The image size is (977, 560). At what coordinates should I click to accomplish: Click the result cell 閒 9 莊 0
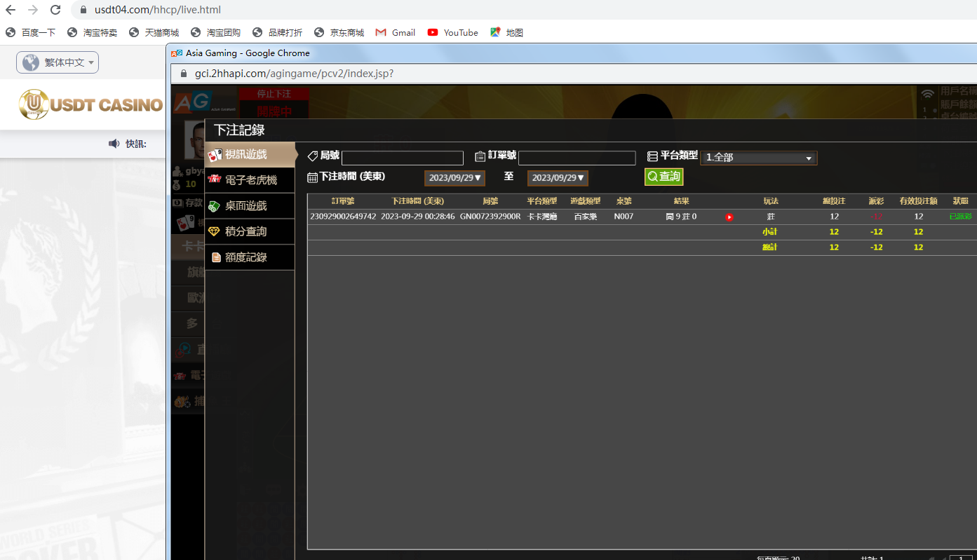tap(681, 217)
